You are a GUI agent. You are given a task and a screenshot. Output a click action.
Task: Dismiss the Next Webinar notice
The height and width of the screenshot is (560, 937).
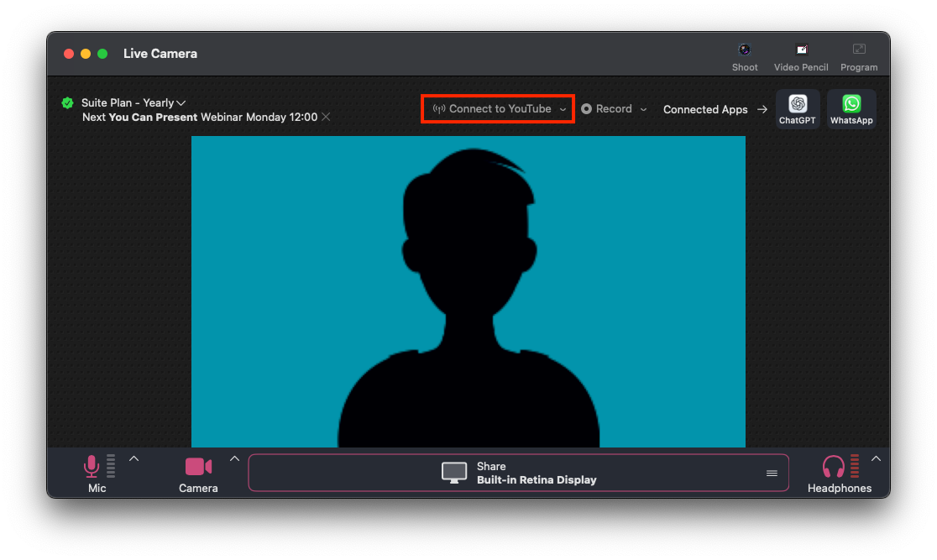click(x=326, y=118)
